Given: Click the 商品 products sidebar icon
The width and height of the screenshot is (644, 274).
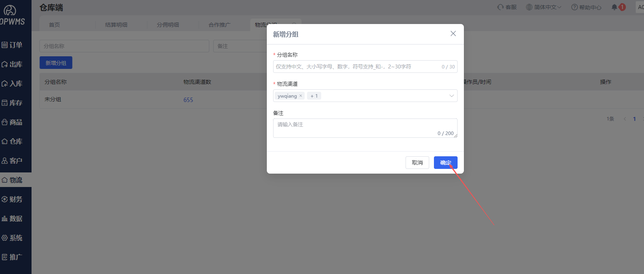Looking at the screenshot, I should (5, 122).
